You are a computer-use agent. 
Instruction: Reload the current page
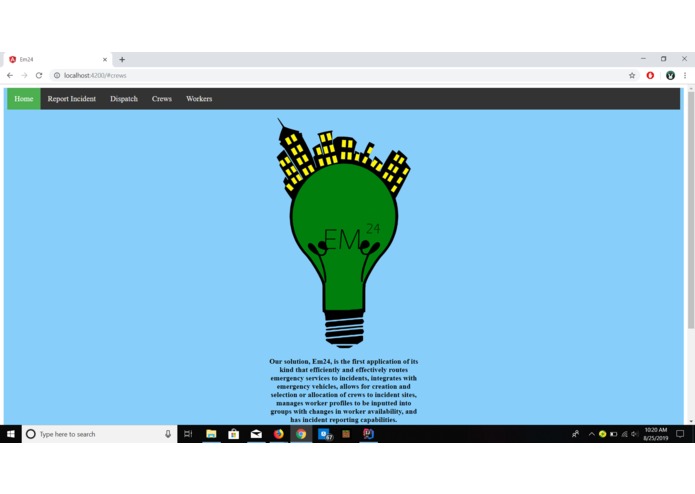click(39, 75)
